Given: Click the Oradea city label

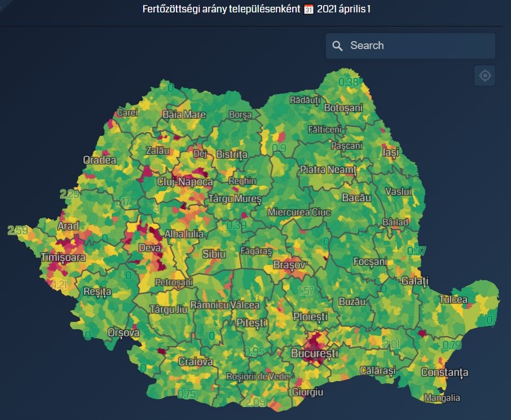Looking at the screenshot, I should pos(99,160).
